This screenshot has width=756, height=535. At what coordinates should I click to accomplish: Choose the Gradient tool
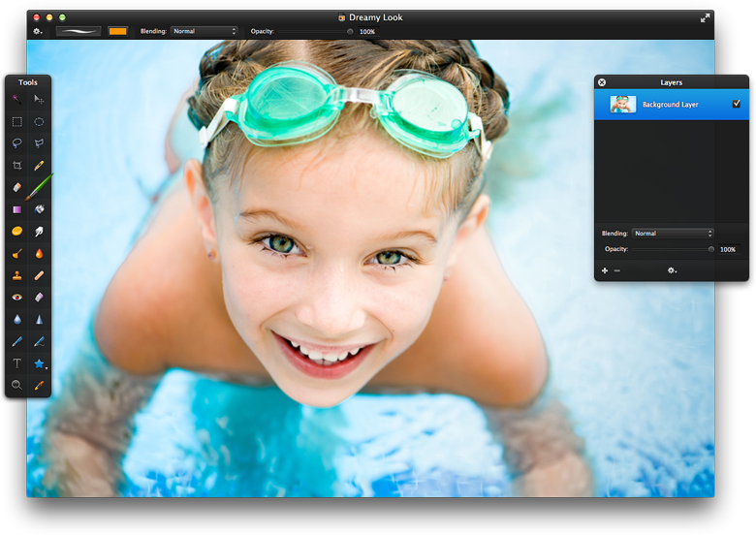17,209
